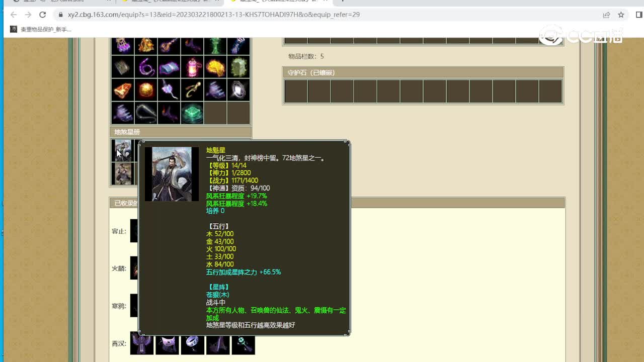Pick the purple boot item beside the green cube
Viewport: 644px width, 362px height.
pyautogui.click(x=169, y=113)
